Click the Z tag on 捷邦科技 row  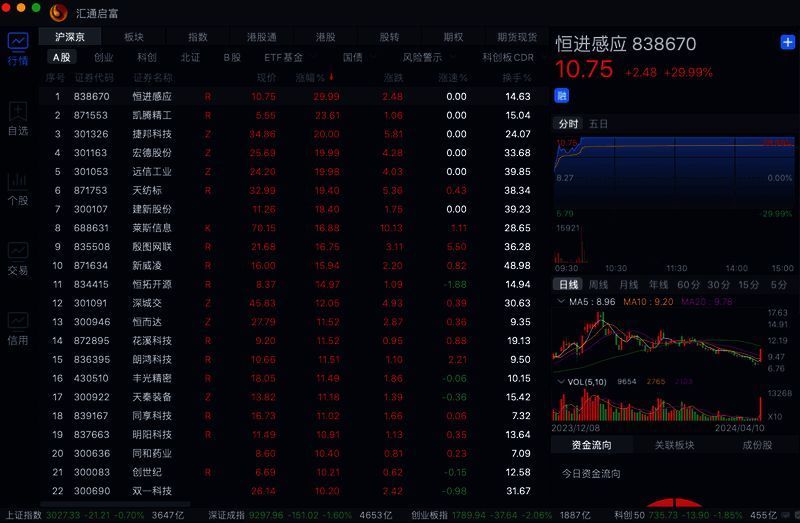[208, 134]
